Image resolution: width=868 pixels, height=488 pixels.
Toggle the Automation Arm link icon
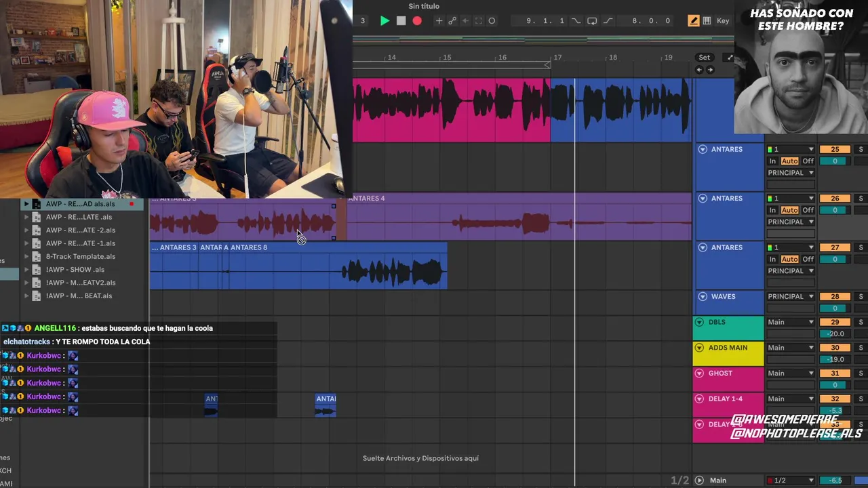452,21
